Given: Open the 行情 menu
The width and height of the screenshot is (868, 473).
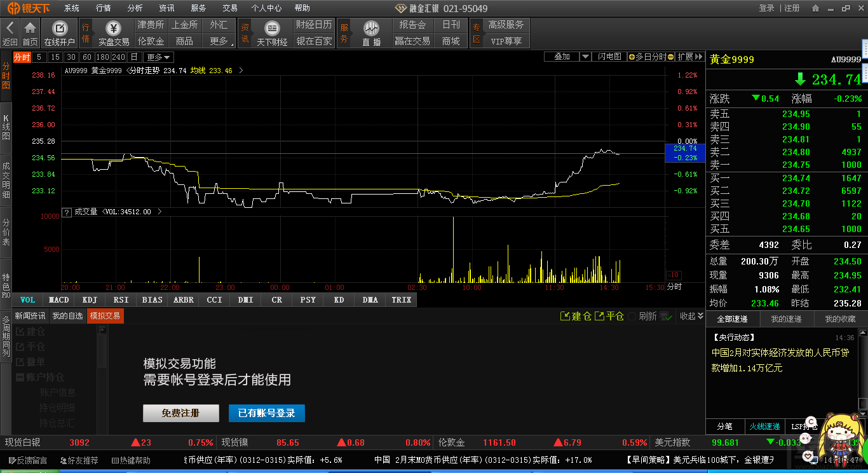Looking at the screenshot, I should pyautogui.click(x=103, y=8).
